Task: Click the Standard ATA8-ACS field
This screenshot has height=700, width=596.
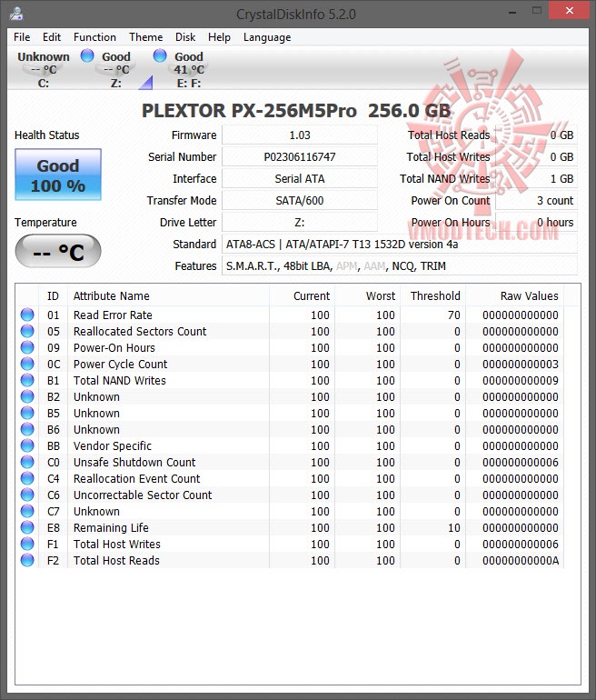Action: click(x=400, y=245)
